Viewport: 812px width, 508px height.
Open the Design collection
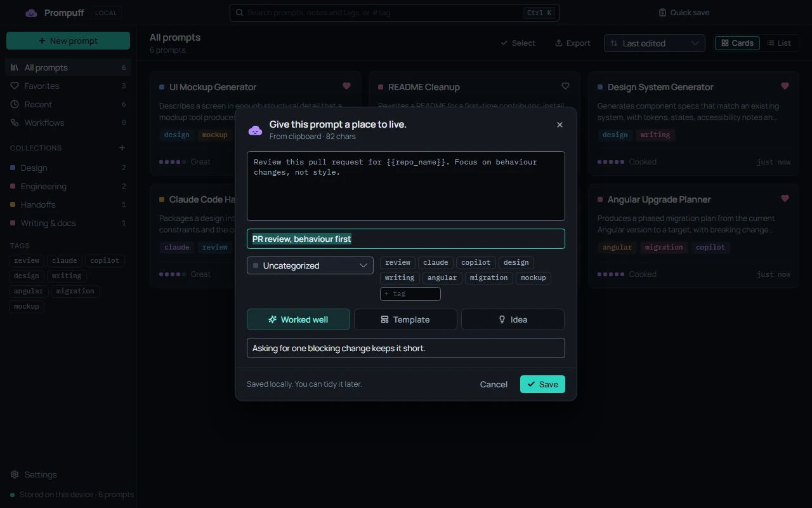(68, 168)
